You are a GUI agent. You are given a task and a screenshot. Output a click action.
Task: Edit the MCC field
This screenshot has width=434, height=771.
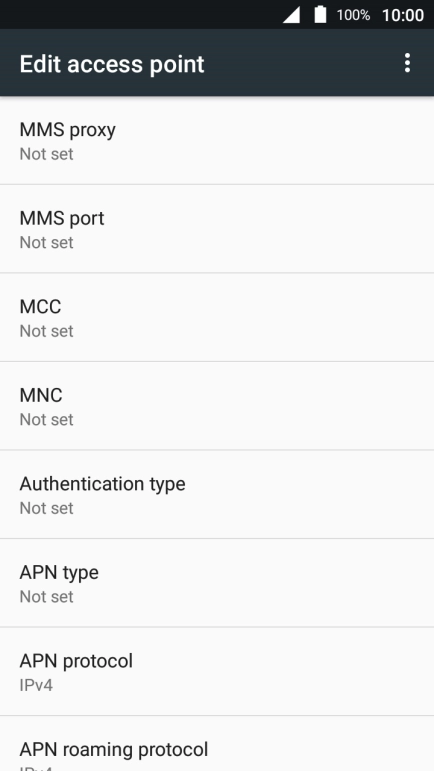point(217,318)
